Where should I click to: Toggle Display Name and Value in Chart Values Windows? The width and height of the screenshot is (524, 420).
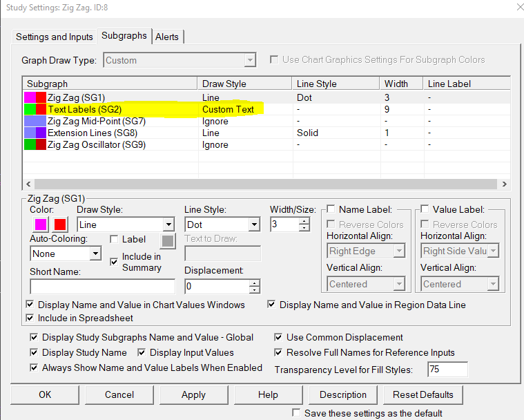(x=30, y=305)
